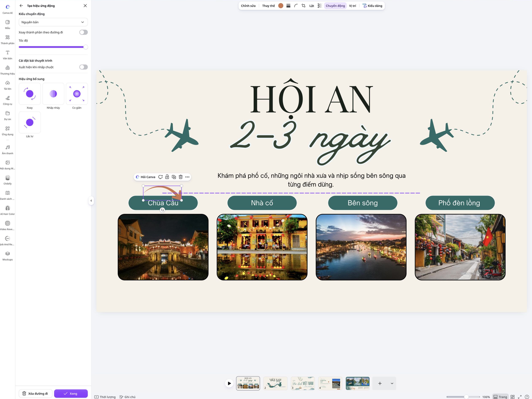Open the Video Reve... app in the sidebar
The height and width of the screenshot is (399, 532).
click(8, 225)
